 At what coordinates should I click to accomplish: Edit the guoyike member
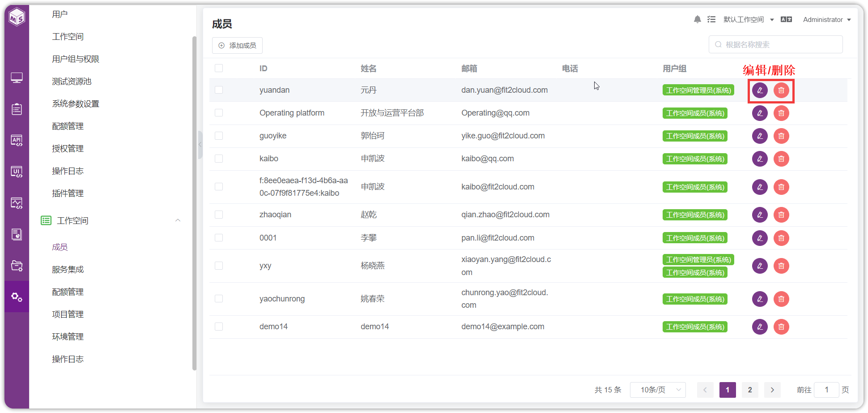pos(760,136)
